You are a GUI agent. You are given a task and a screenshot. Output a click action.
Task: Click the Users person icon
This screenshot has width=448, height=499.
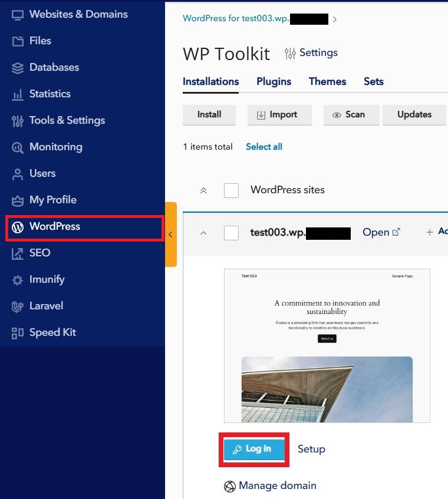click(18, 174)
